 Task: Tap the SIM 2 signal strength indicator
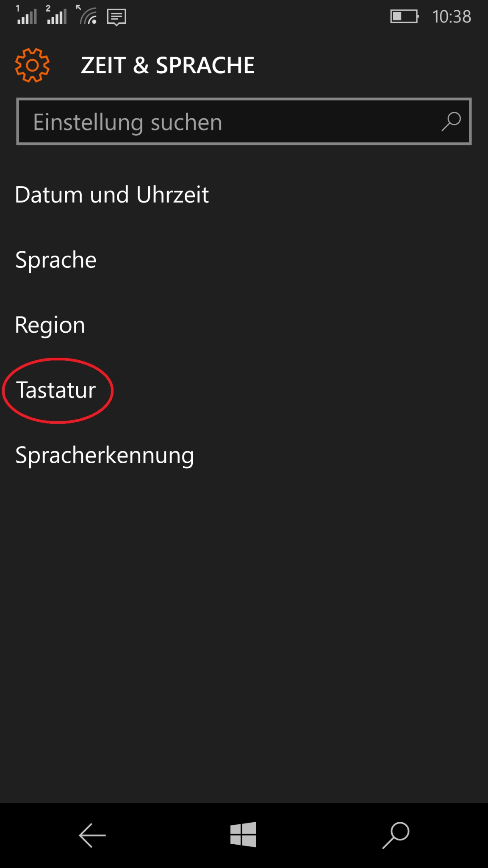coord(56,15)
